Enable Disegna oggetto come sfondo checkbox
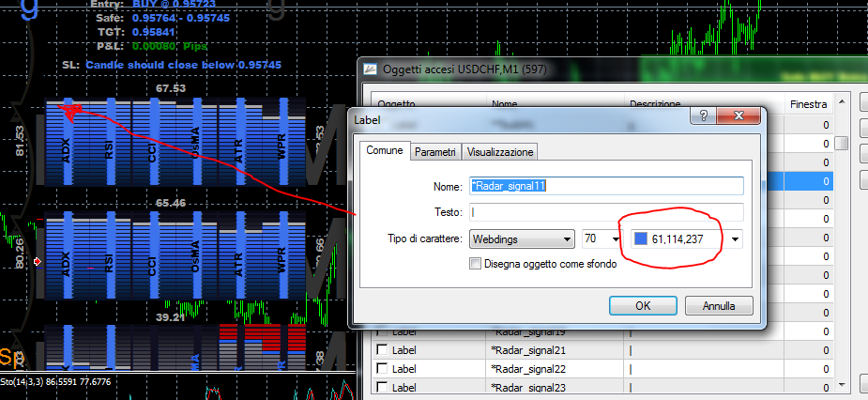This screenshot has height=400, width=868. pyautogui.click(x=475, y=264)
